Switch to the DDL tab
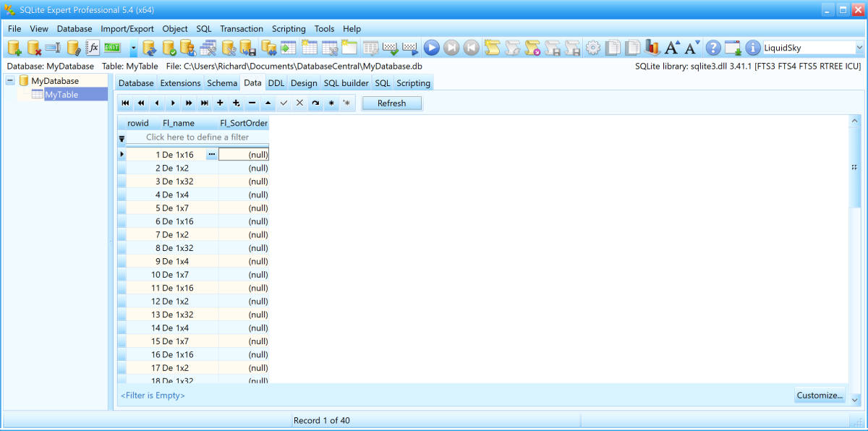The width and height of the screenshot is (868, 431). pos(276,83)
